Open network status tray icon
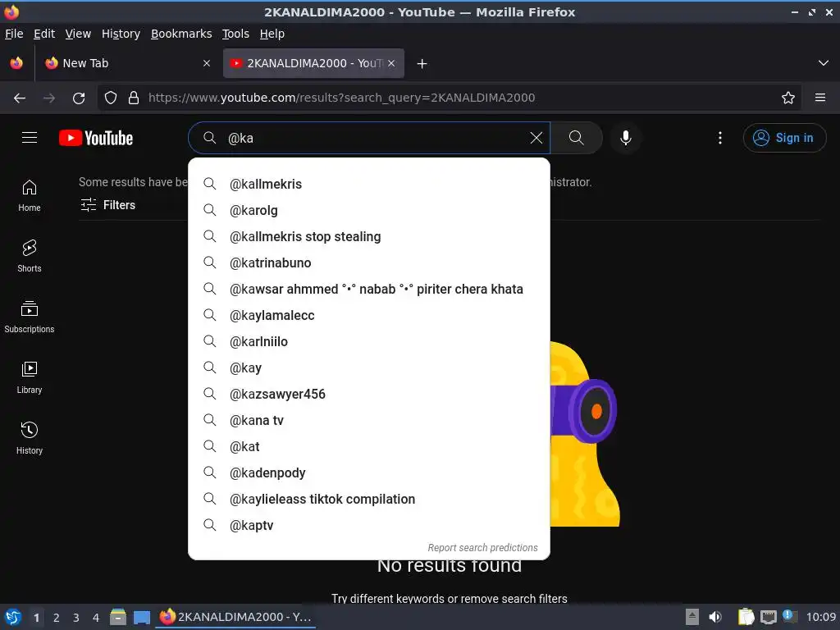Viewport: 840px width, 630px height. point(768,617)
